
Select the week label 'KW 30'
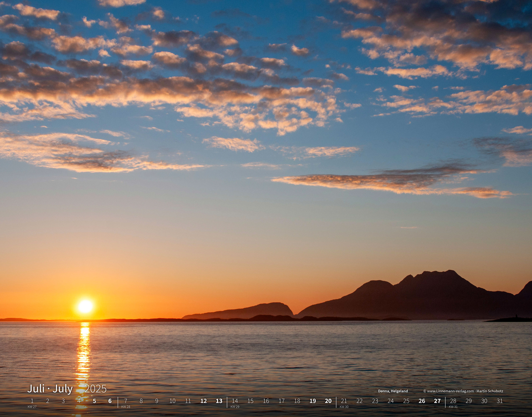[344, 407]
